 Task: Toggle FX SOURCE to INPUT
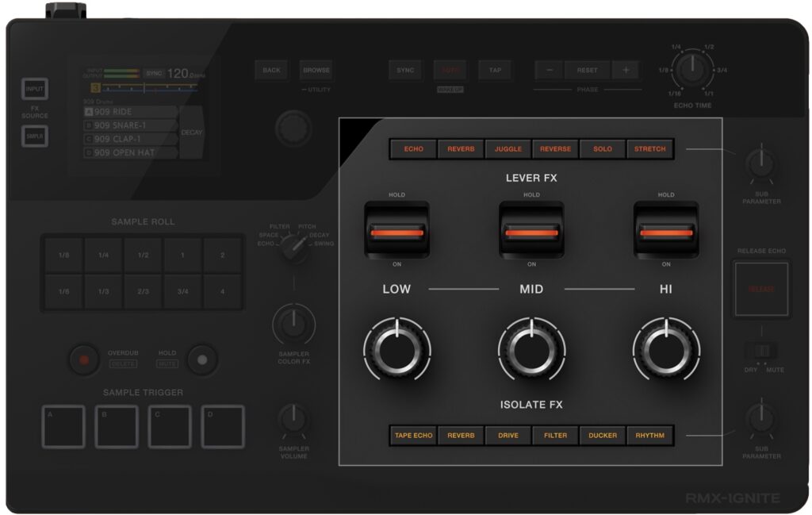pyautogui.click(x=34, y=89)
